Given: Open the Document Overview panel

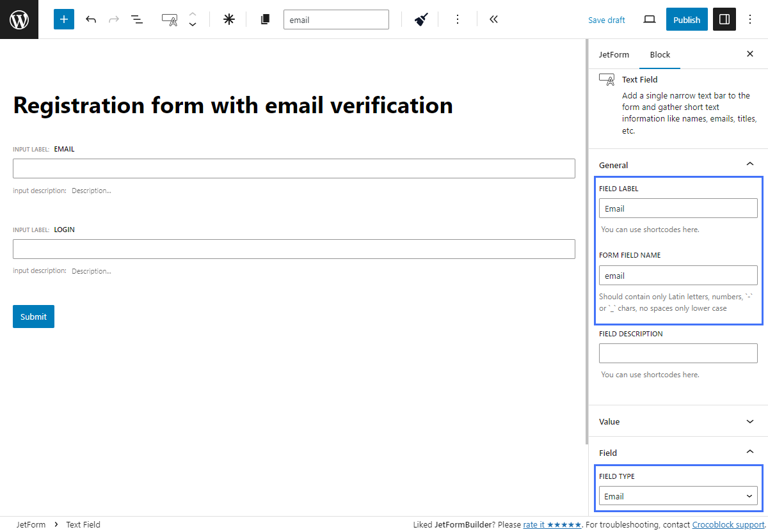Looking at the screenshot, I should 137,19.
